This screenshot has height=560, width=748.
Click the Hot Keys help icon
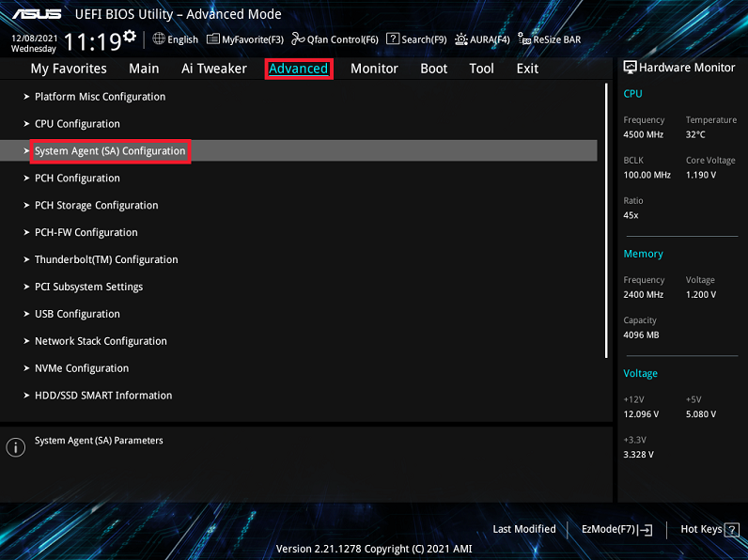[731, 530]
